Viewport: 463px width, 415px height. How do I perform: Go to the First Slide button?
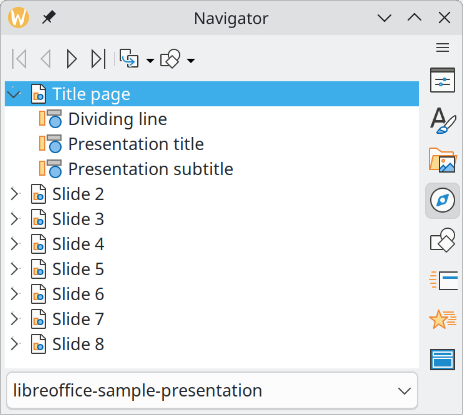19,59
